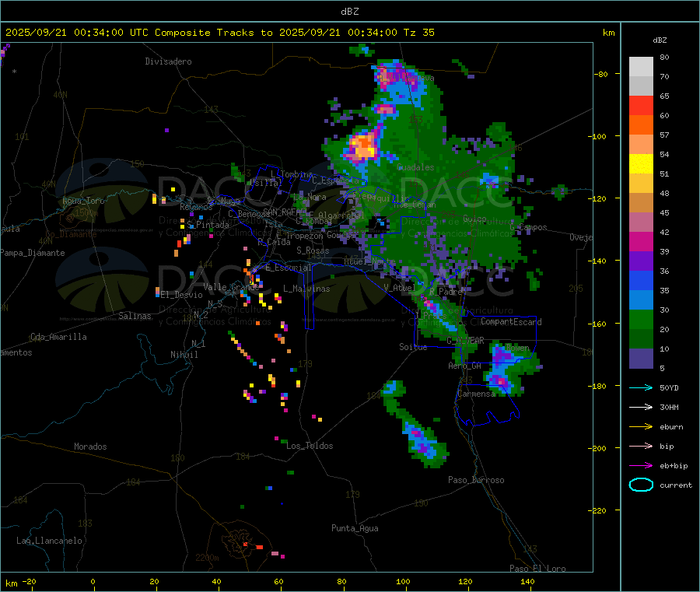Click the Lag.Llancanelo map label
This screenshot has width=700, height=592.
pos(50,541)
